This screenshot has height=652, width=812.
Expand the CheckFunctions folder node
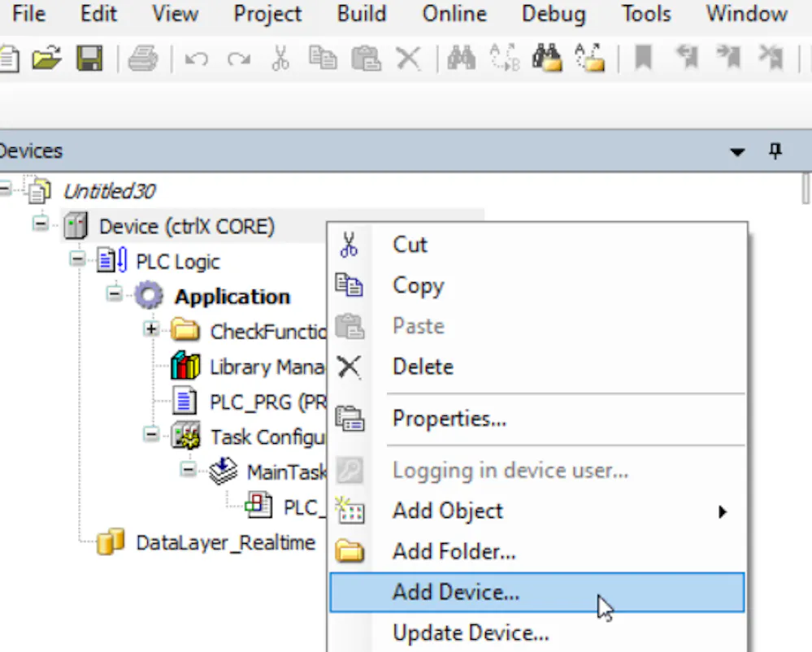(151, 330)
